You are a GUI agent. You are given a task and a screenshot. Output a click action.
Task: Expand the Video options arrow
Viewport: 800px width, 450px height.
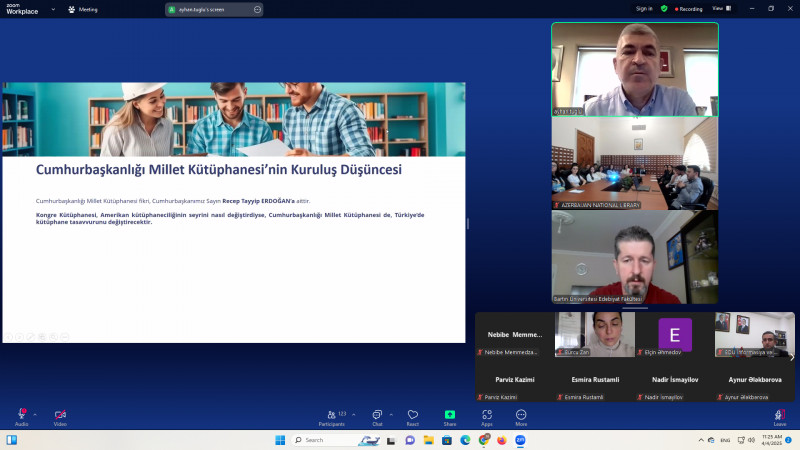[73, 413]
